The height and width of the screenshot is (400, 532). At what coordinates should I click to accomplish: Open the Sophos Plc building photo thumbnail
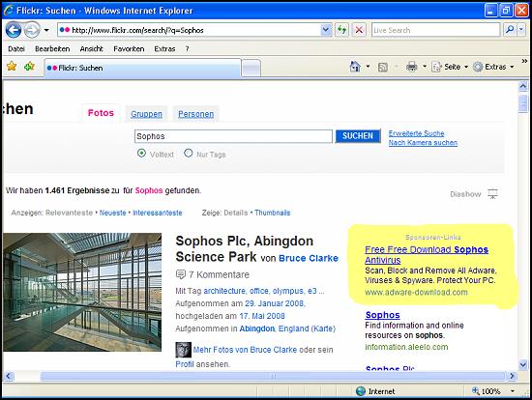(x=82, y=292)
